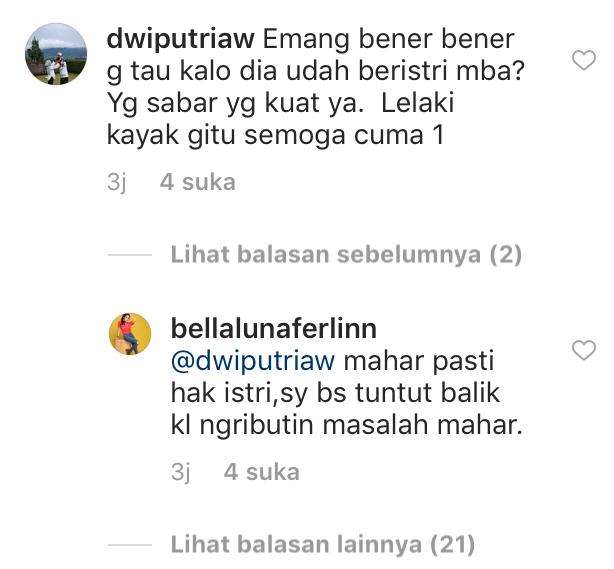Tap the text 'Lelaki kayak gitu semoga cuma 1'

[280, 119]
